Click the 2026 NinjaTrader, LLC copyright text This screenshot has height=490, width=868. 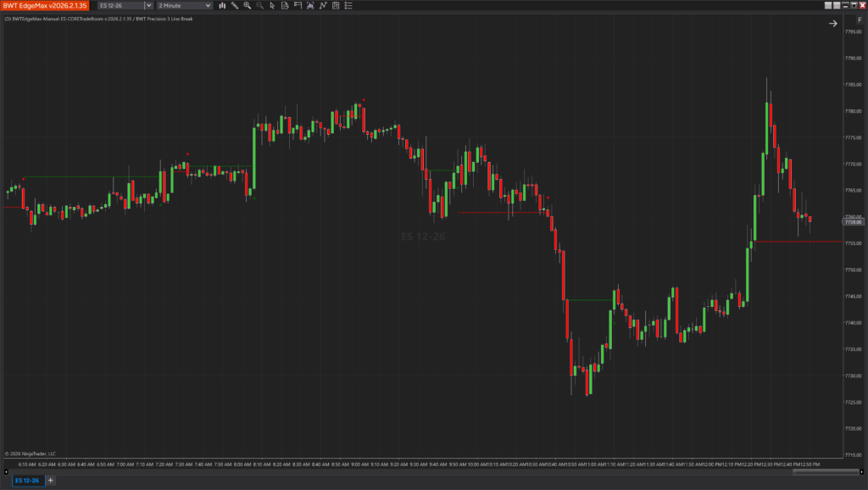(31, 454)
